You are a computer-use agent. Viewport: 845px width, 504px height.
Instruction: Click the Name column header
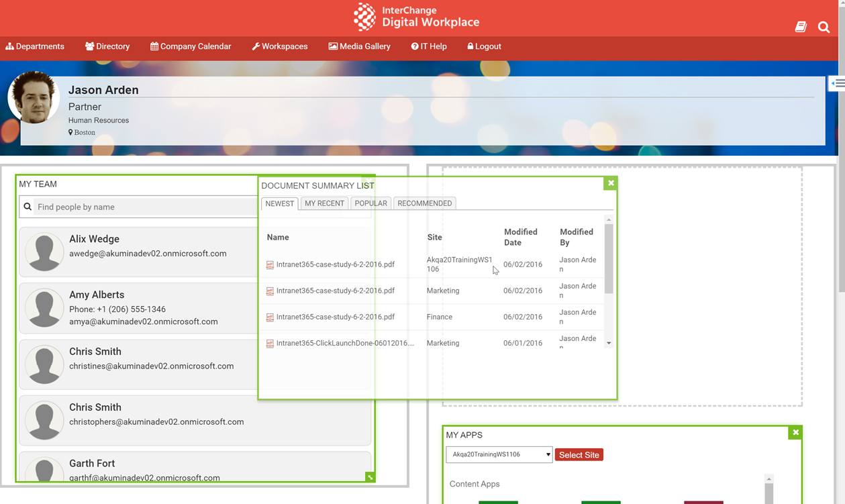(x=278, y=237)
